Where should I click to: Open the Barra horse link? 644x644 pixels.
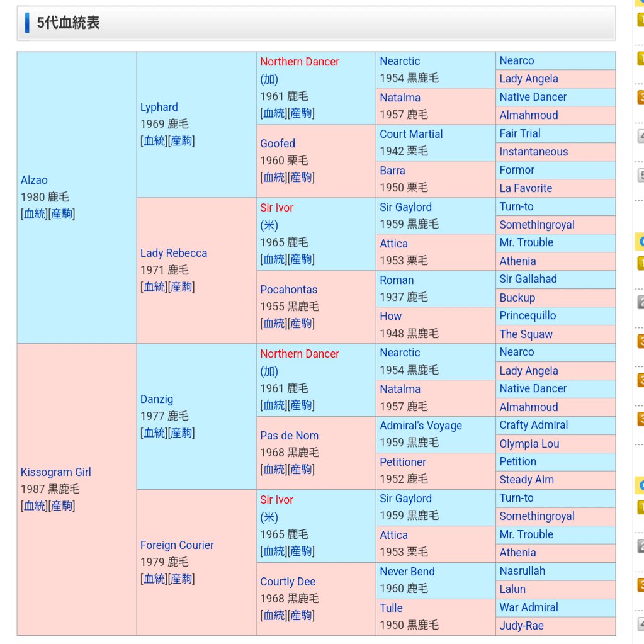click(392, 171)
